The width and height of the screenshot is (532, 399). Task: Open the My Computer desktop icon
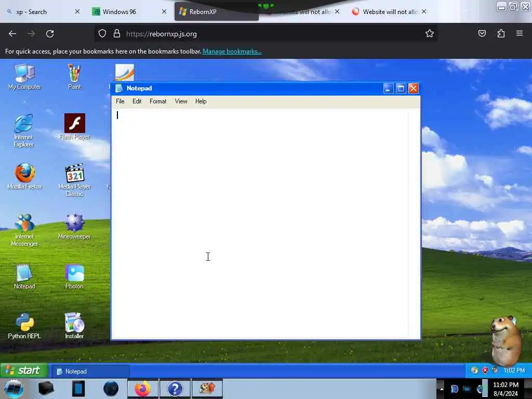(24, 77)
